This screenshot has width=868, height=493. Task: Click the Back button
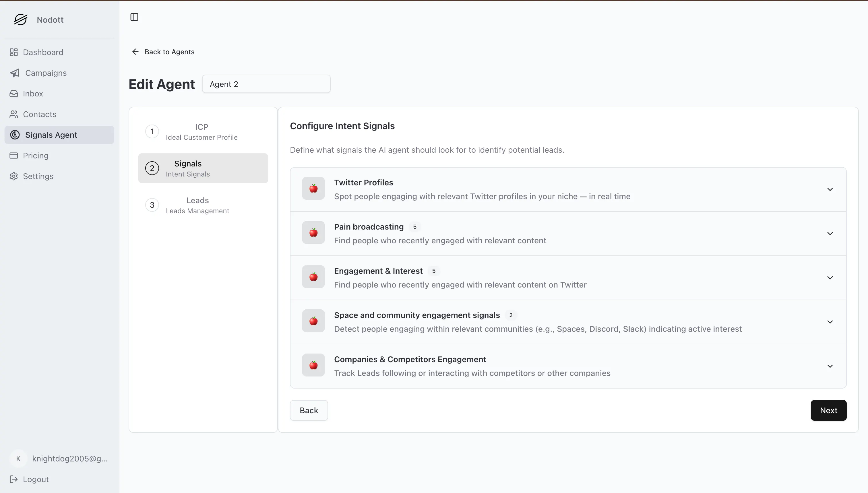[309, 410]
